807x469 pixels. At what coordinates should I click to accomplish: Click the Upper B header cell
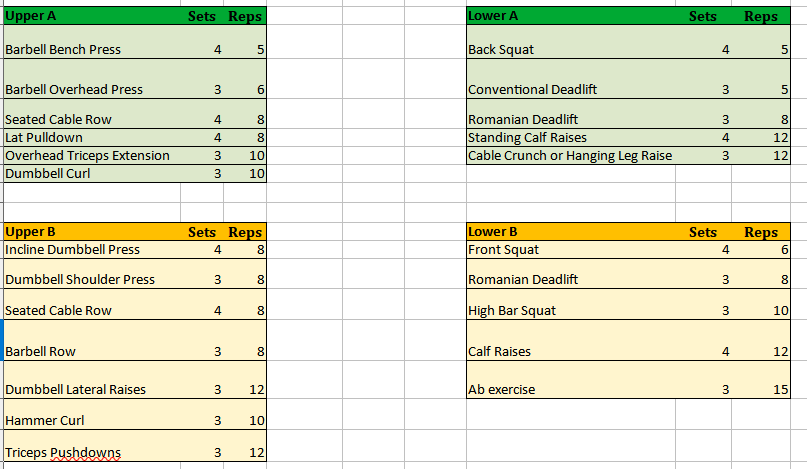point(92,232)
